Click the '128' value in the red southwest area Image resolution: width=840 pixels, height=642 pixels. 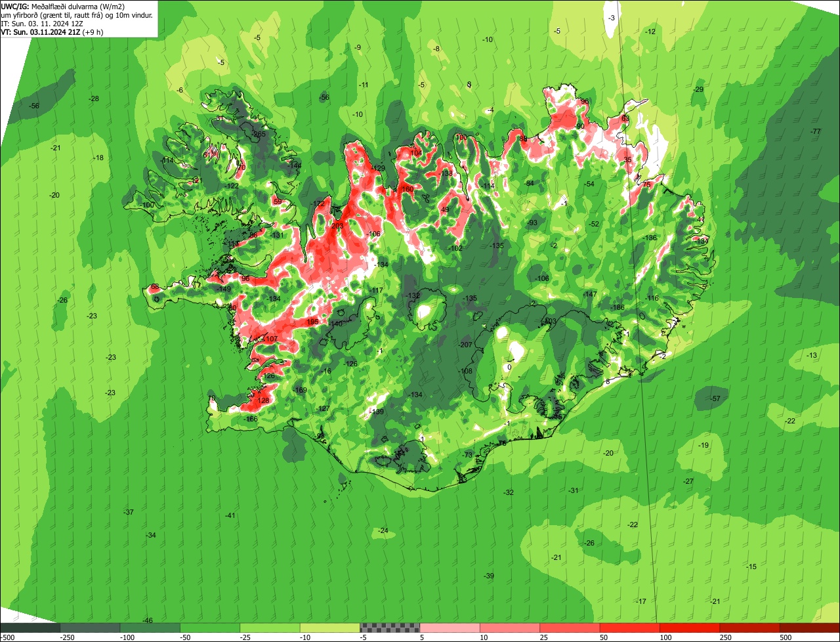click(x=264, y=400)
